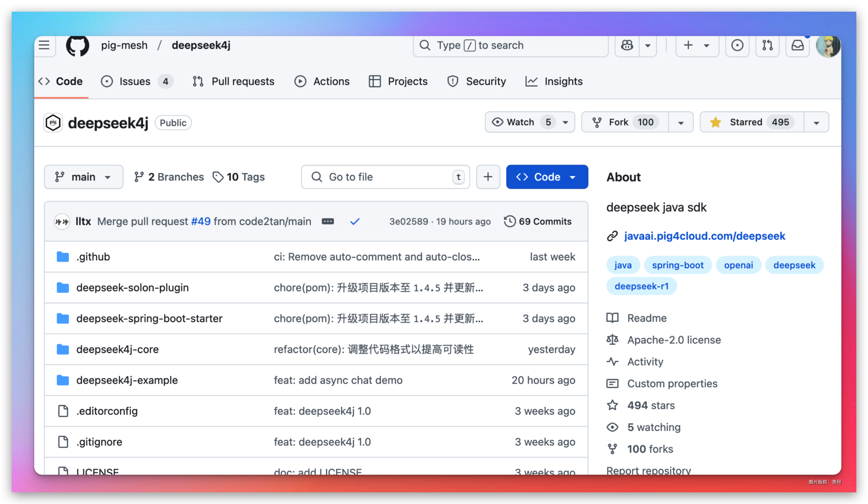Open the main branch dropdown
This screenshot has height=504, width=868.
83,177
